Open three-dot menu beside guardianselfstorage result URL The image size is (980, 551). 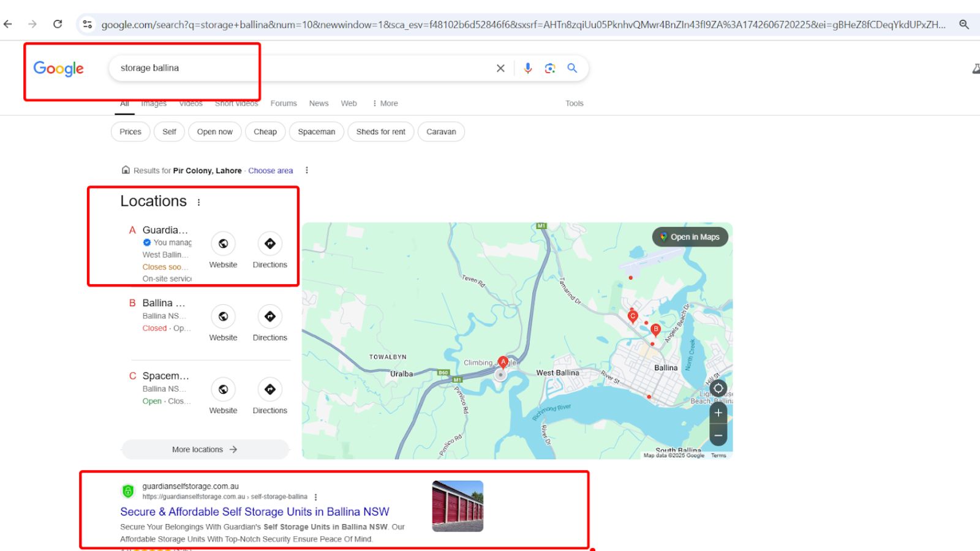point(315,497)
